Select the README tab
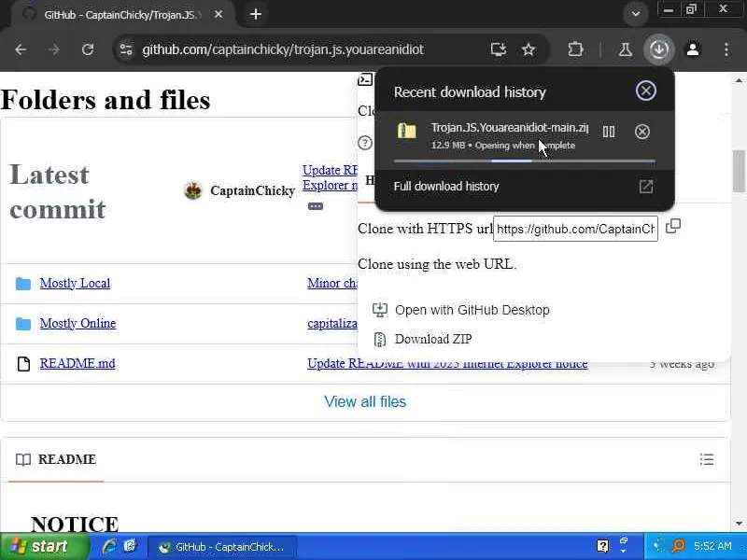Viewport: 747px width, 560px height. click(x=56, y=459)
